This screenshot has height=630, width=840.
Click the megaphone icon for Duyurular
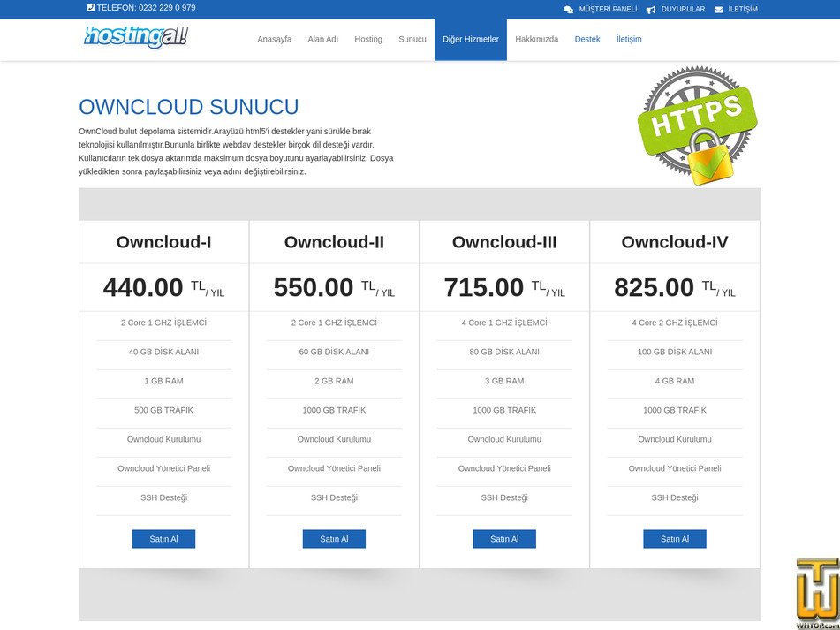651,10
